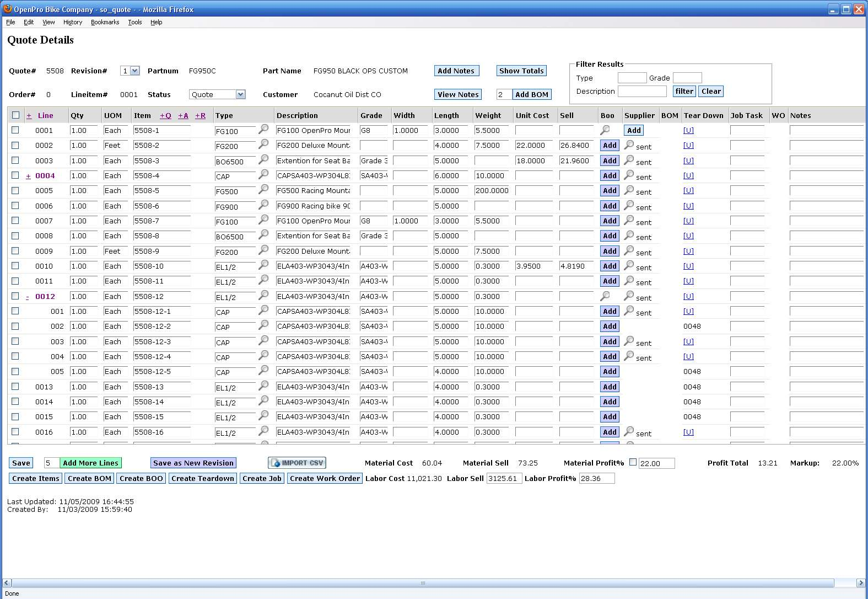The height and width of the screenshot is (599, 868).
Task: Click the Tear Down [U] link on line 0001
Action: pyautogui.click(x=688, y=130)
